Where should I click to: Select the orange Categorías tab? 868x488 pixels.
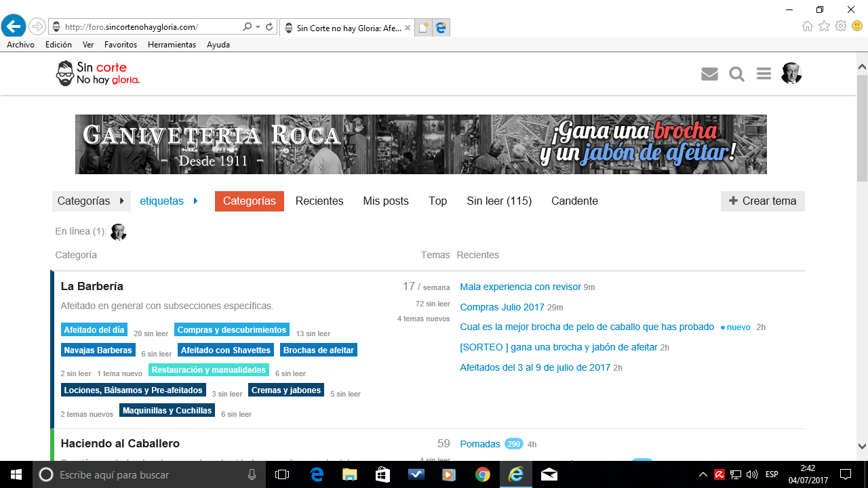tap(250, 201)
